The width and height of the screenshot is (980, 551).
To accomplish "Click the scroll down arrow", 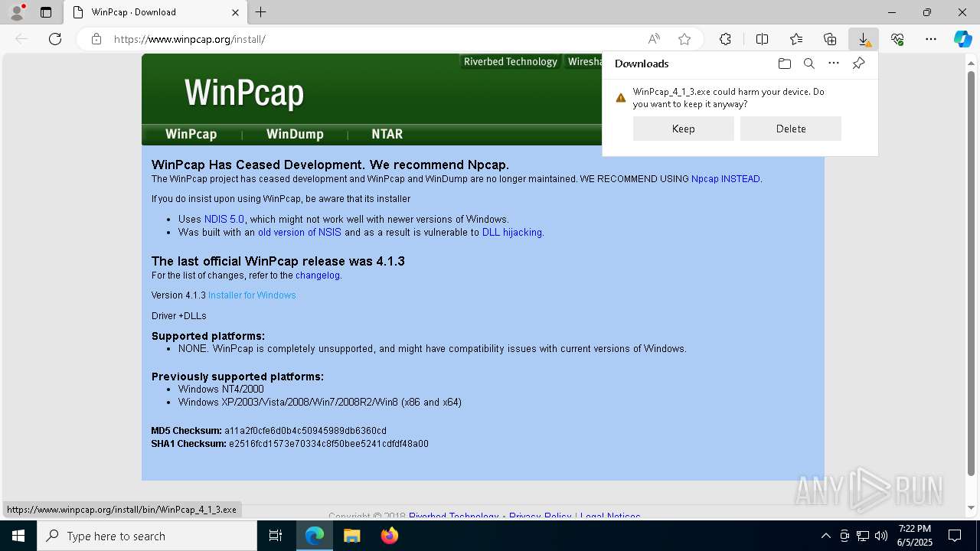I will 972,507.
